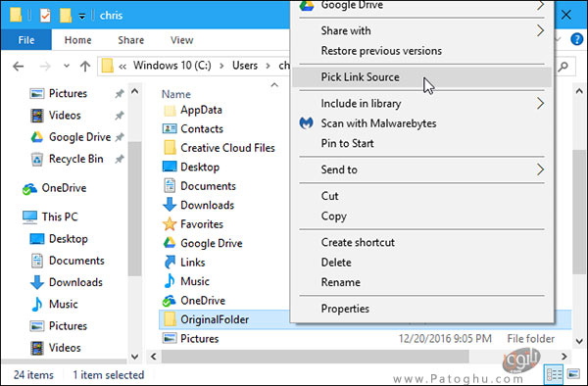Choose Create shortcut
This screenshot has width=588, height=386.
[422, 242]
